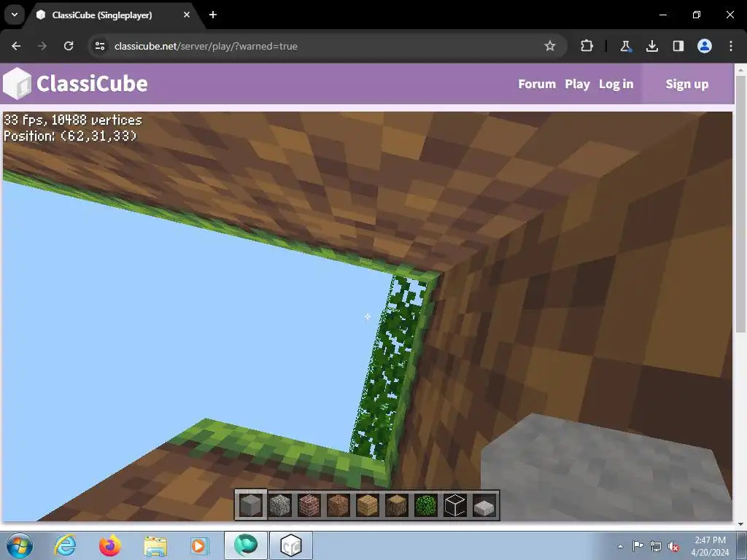Open Windows Start menu
Image resolution: width=747 pixels, height=560 pixels.
point(20,545)
